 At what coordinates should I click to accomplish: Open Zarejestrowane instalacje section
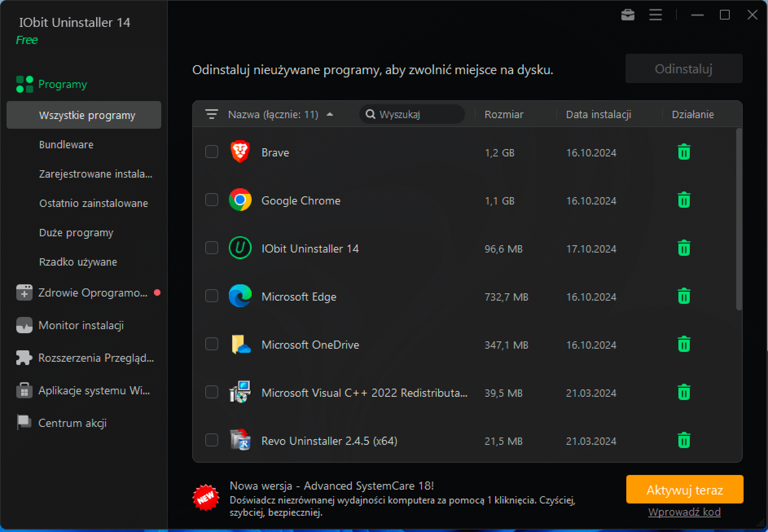coord(96,174)
